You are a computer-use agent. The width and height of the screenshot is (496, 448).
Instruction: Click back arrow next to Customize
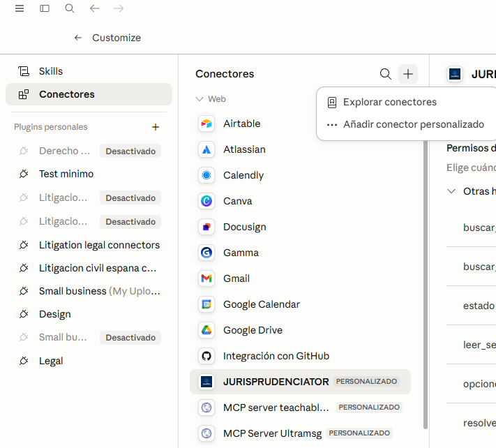point(78,38)
